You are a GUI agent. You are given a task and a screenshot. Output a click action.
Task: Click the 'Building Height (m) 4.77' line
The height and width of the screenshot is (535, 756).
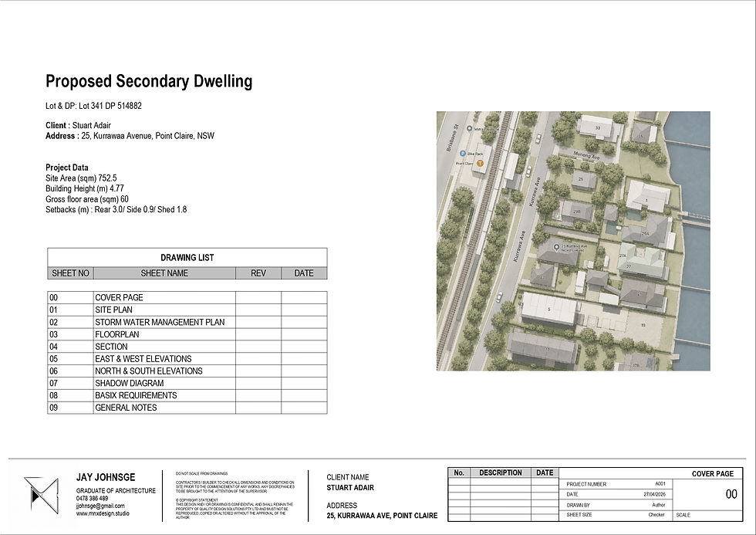tap(85, 188)
